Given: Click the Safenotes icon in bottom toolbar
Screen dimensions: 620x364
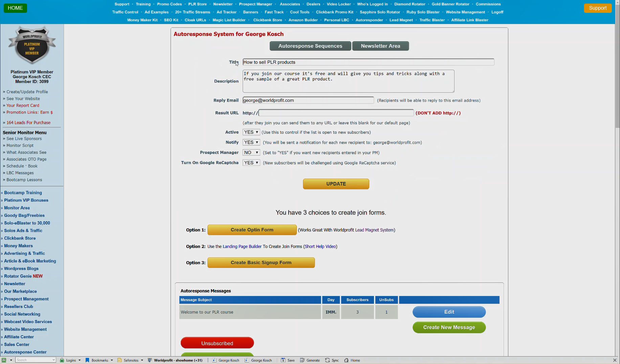Looking at the screenshot, I should point(119,360).
